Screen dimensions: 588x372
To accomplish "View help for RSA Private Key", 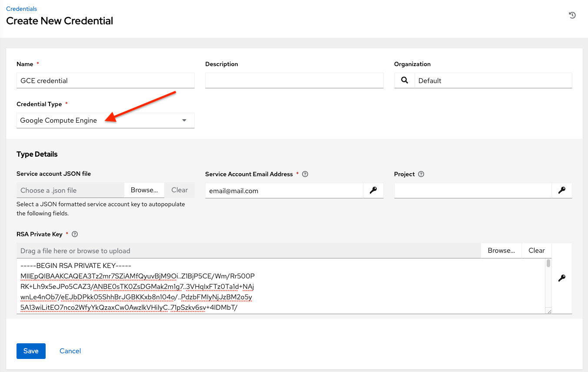I will [x=74, y=234].
